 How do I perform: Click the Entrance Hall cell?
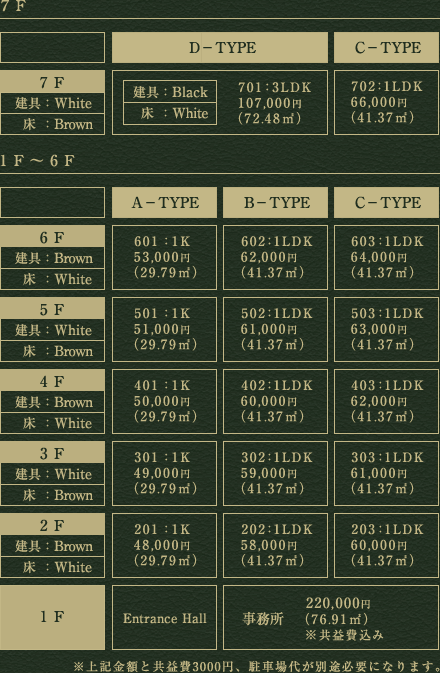tap(164, 617)
